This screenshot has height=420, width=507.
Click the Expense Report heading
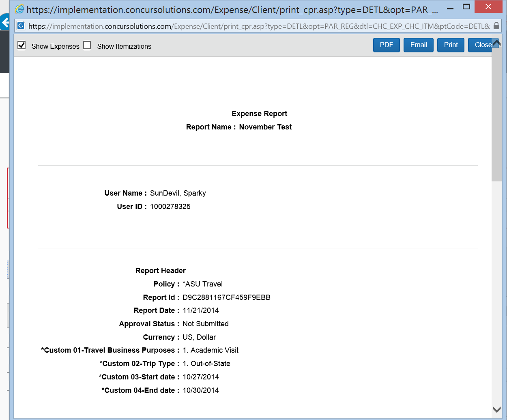click(260, 114)
